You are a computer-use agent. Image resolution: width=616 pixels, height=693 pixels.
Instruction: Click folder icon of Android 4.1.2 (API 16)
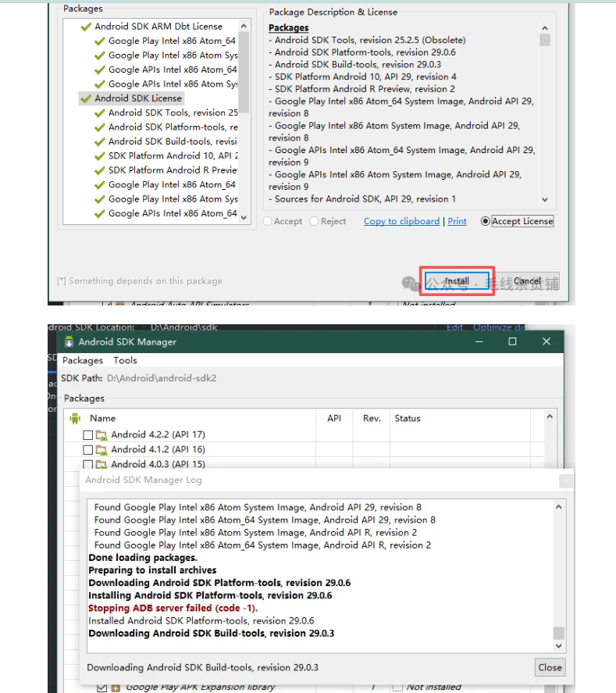101,450
